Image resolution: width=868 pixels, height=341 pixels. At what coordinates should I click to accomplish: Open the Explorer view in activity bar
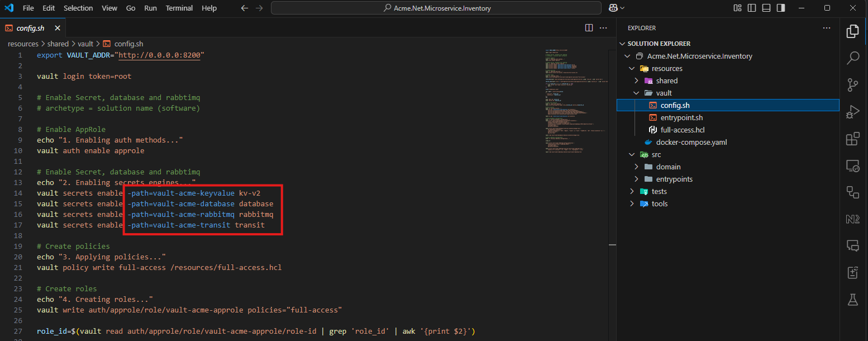(852, 31)
